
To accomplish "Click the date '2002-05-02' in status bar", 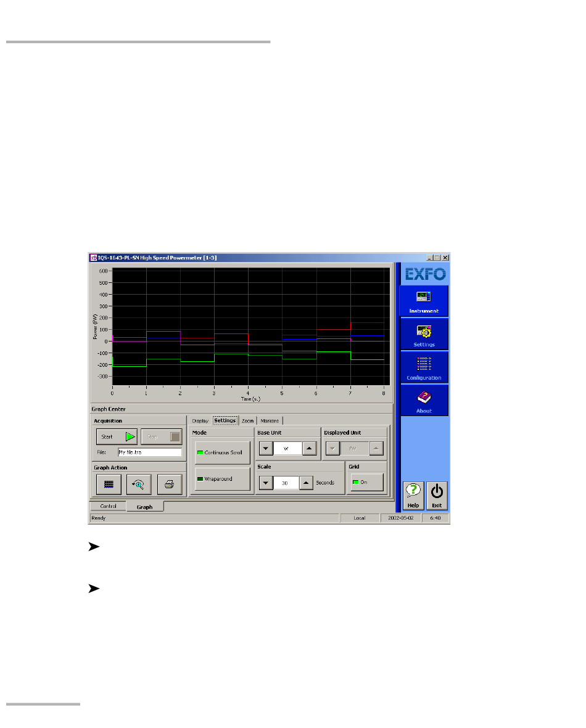I will (x=400, y=518).
